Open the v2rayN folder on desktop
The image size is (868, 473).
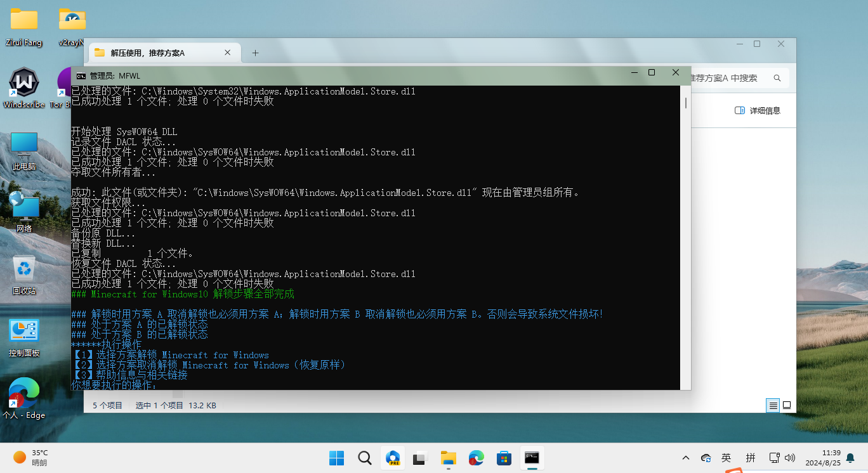73,27
